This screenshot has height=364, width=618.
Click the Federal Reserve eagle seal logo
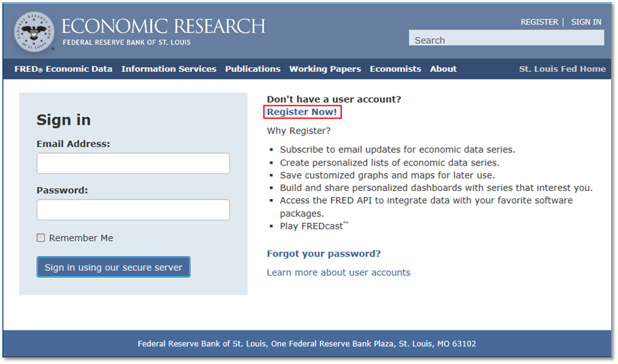(34, 32)
